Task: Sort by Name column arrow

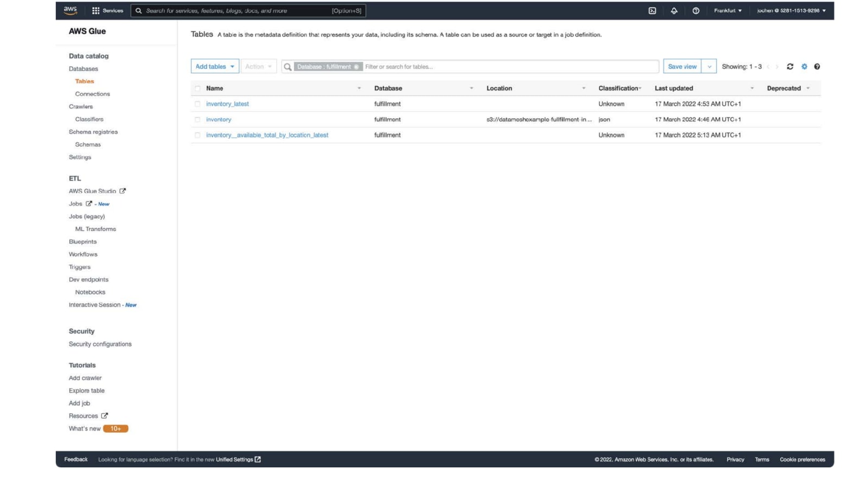Action: [359, 88]
